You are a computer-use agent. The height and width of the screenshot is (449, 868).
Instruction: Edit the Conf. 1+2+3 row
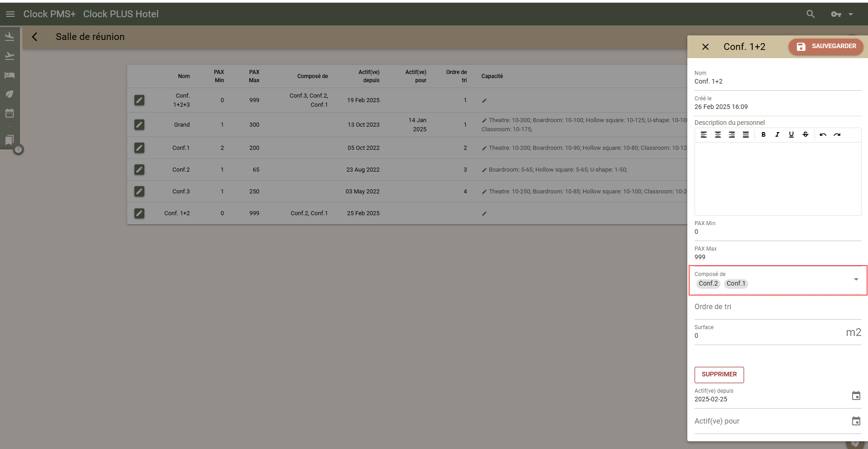pos(139,100)
